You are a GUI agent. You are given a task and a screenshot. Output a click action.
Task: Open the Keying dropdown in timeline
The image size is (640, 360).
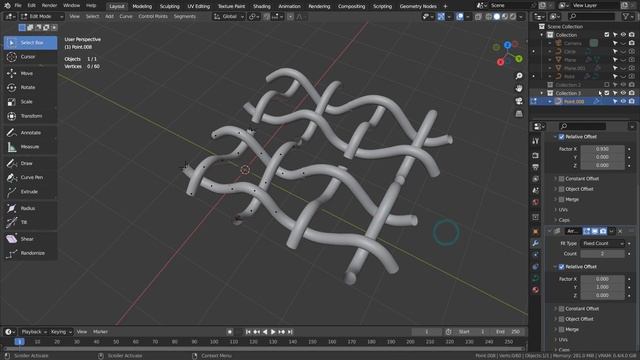pyautogui.click(x=61, y=332)
